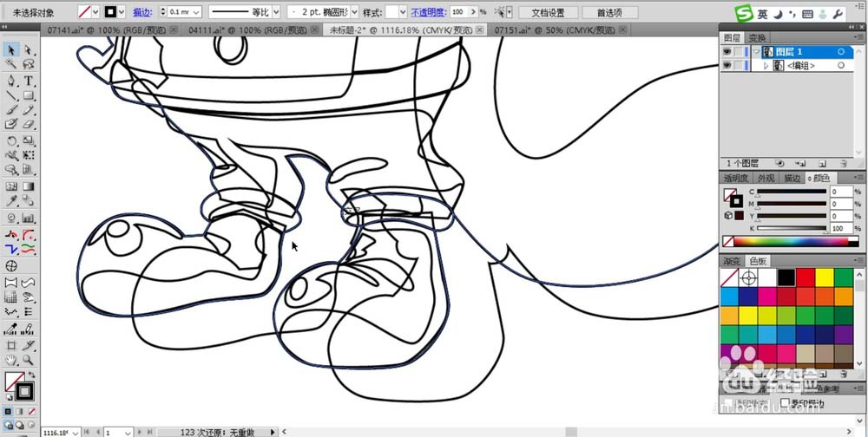Select the Artboard tool

coord(11,346)
